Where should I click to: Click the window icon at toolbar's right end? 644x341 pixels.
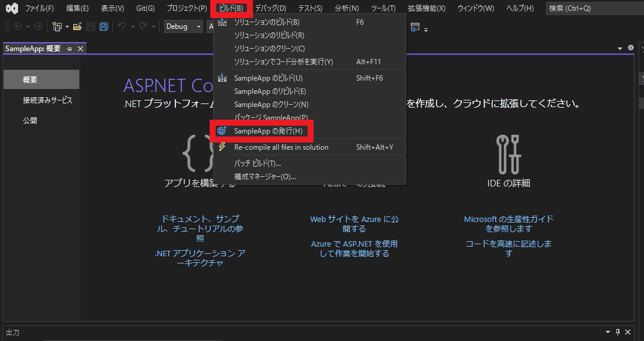tap(415, 27)
